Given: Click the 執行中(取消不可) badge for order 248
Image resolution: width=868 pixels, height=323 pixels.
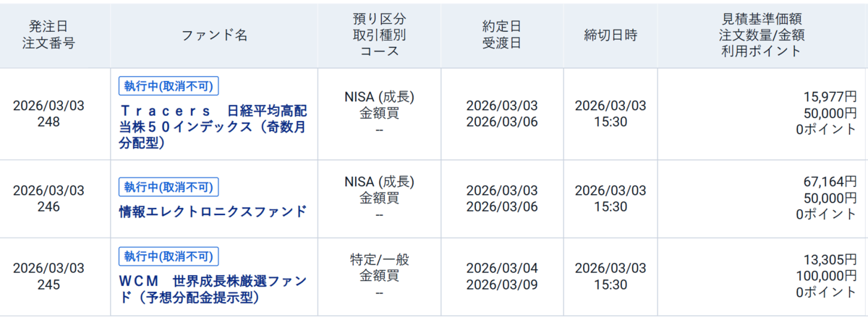Looking at the screenshot, I should point(169,86).
